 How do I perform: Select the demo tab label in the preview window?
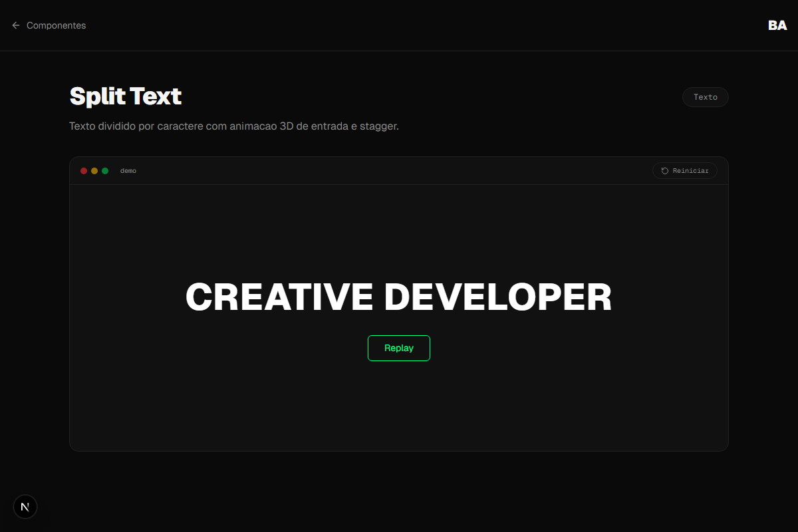click(x=128, y=170)
